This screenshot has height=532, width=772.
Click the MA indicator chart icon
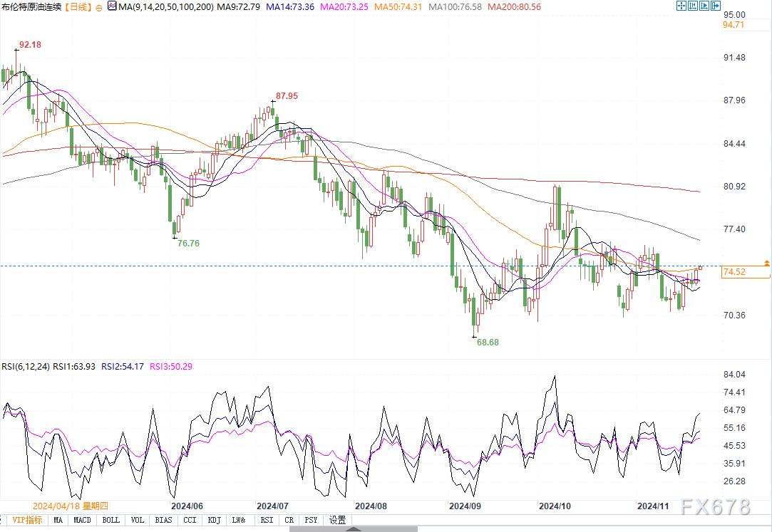(x=113, y=6)
